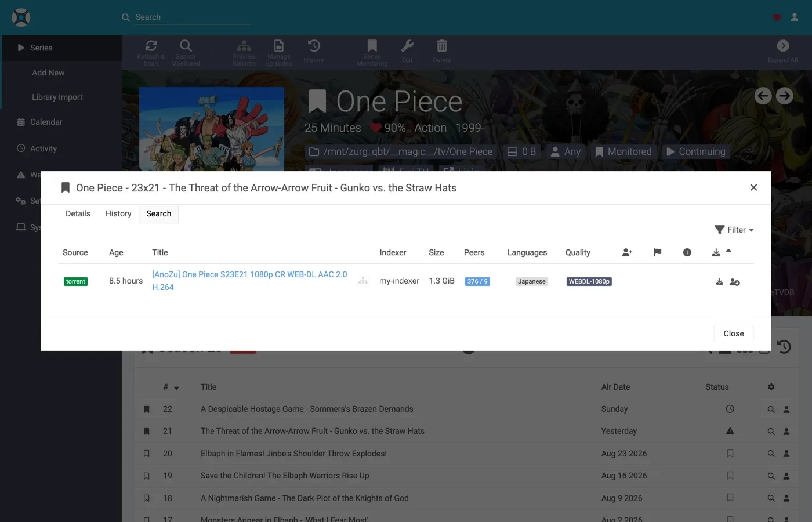Toggle One Piece series monitored bookmark

point(317,101)
